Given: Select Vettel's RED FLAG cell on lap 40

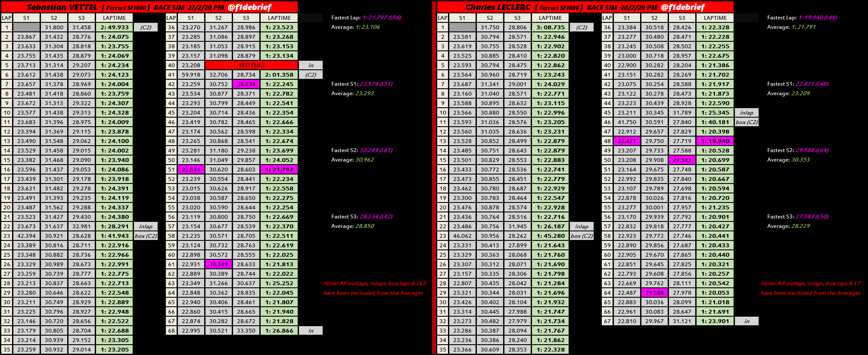Looking at the screenshot, I should (252, 65).
